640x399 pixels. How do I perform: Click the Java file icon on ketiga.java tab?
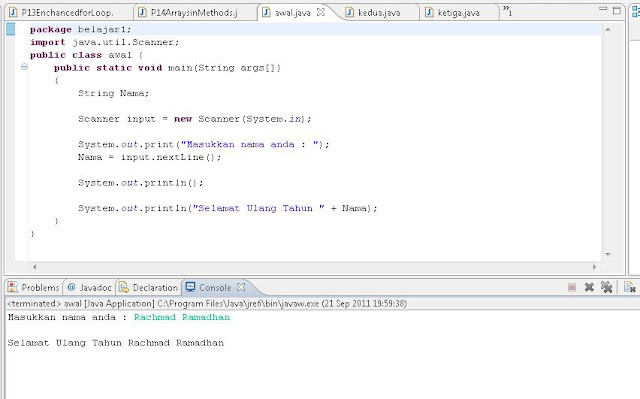(429, 12)
